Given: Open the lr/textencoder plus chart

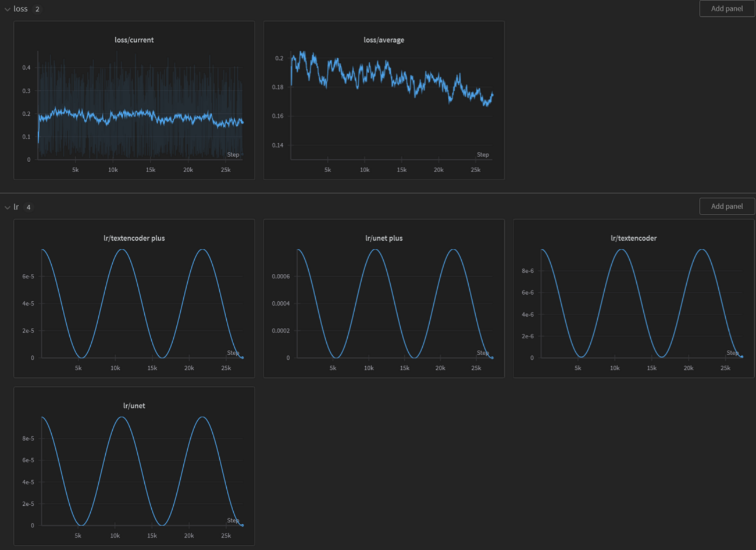Looking at the screenshot, I should 134,298.
